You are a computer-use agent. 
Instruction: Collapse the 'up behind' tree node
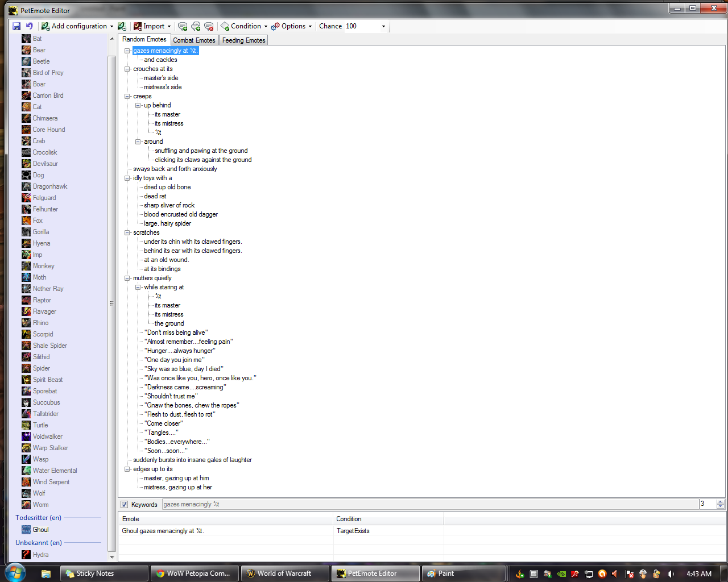[138, 105]
